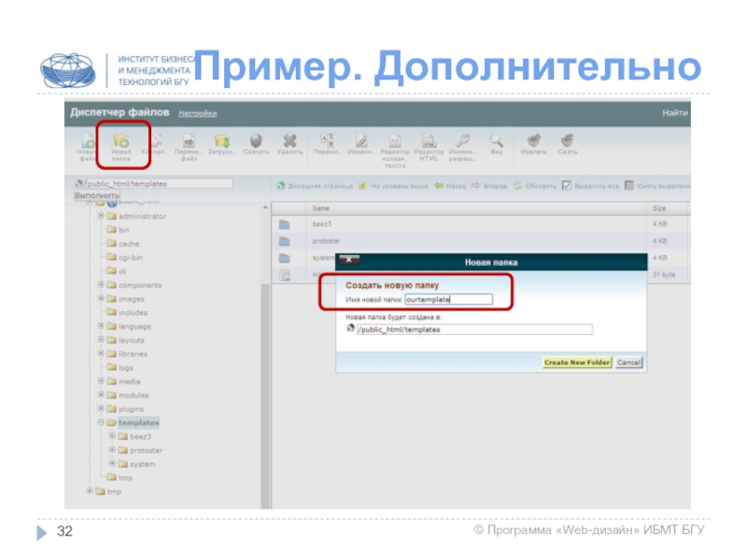This screenshot has width=747, height=560.
Task: Expand the beez3 subfolder in tree
Action: [x=112, y=436]
